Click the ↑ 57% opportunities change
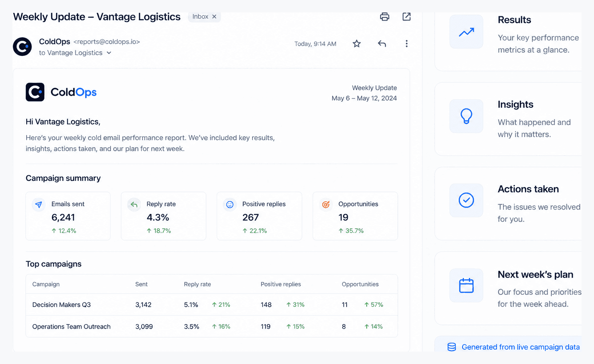 tap(373, 305)
